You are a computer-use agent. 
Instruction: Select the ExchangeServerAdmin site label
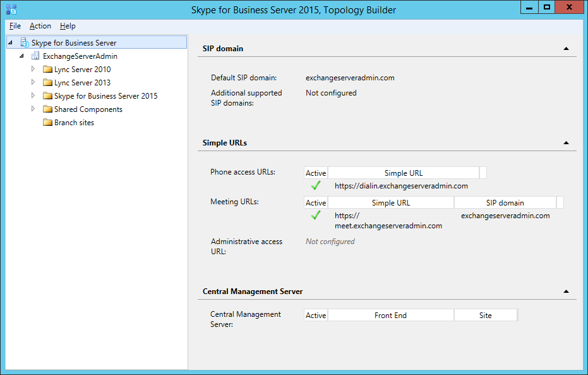pos(80,56)
